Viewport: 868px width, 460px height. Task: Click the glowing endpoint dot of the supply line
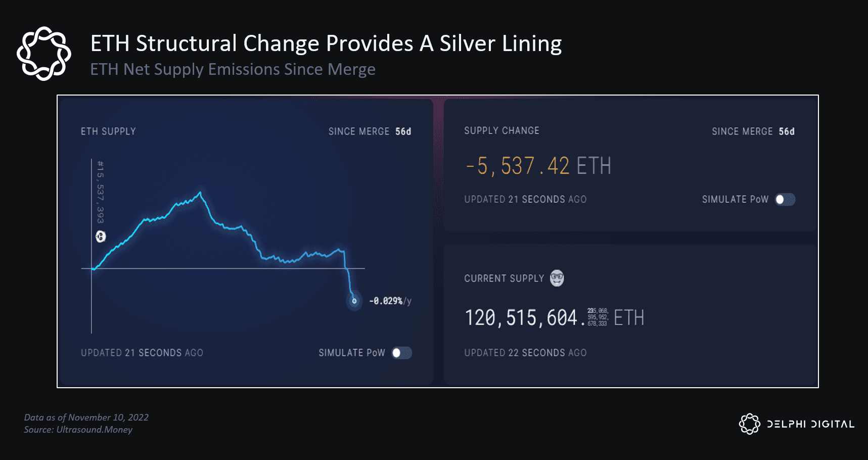coord(354,301)
